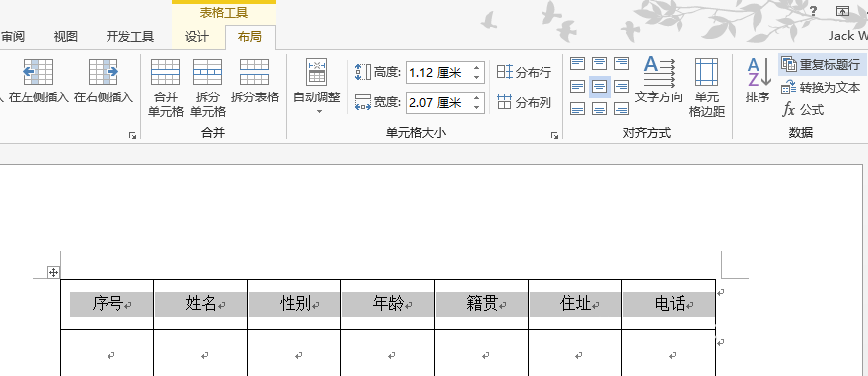Convert table to text
The image size is (868, 376).
pos(821,87)
